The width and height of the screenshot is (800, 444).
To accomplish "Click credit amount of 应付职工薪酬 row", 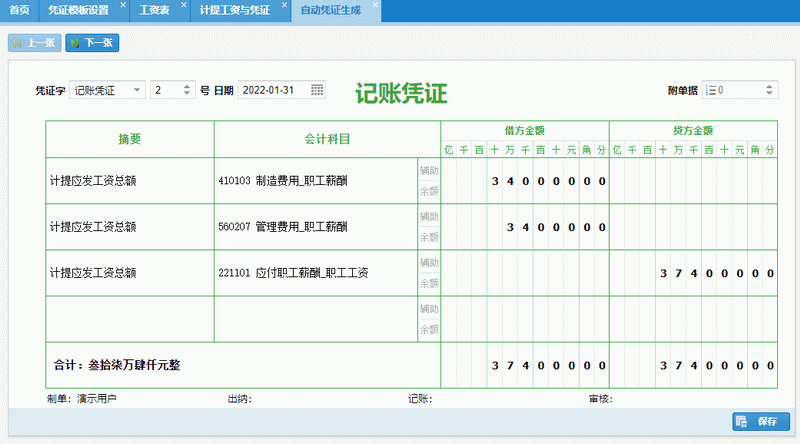I will tap(693, 273).
